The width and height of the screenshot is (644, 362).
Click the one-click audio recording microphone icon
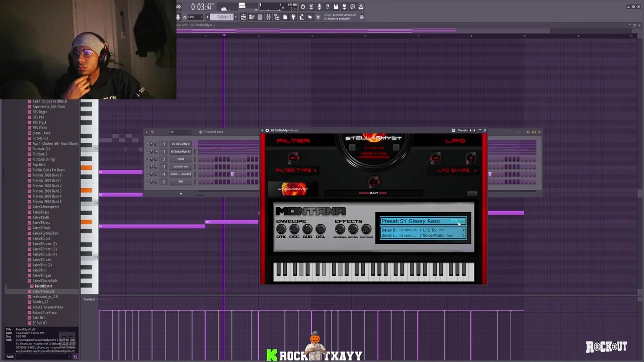[x=319, y=7]
